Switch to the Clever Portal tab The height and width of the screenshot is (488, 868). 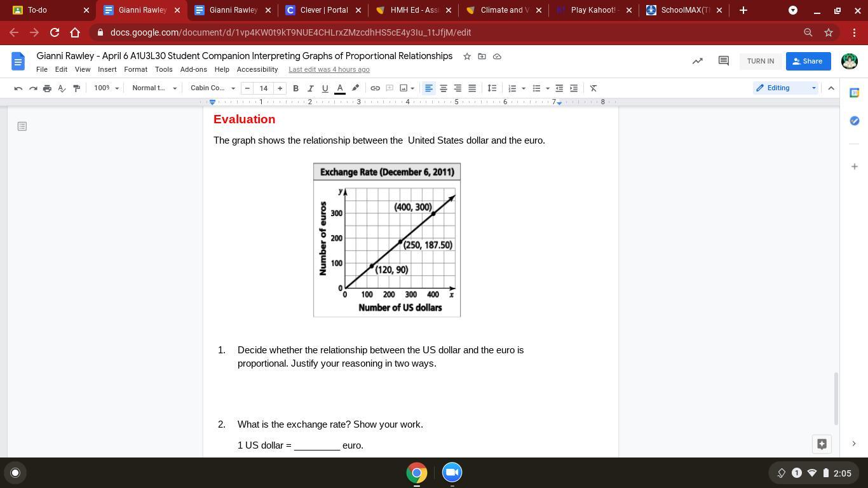(323, 10)
